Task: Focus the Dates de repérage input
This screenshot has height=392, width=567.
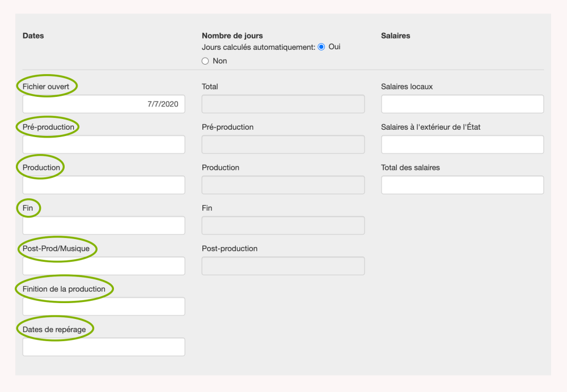Action: 104,347
